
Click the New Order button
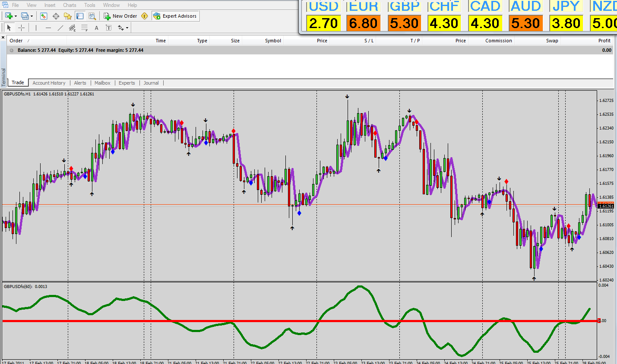tap(120, 16)
